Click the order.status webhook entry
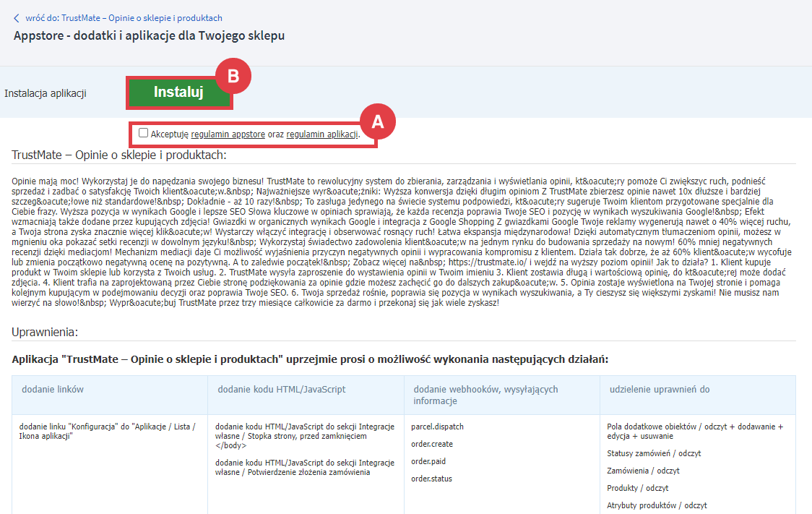 click(431, 479)
